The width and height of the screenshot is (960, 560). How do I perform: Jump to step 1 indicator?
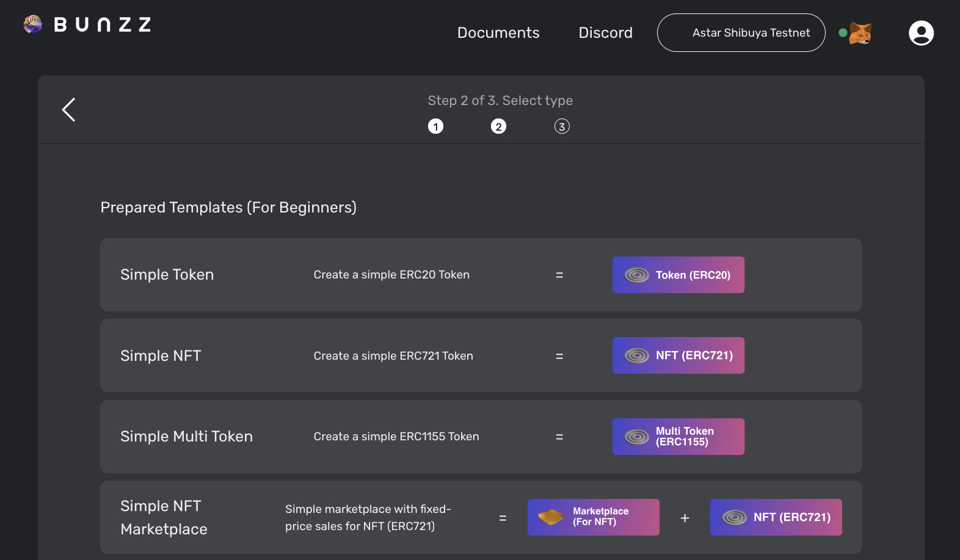click(435, 126)
